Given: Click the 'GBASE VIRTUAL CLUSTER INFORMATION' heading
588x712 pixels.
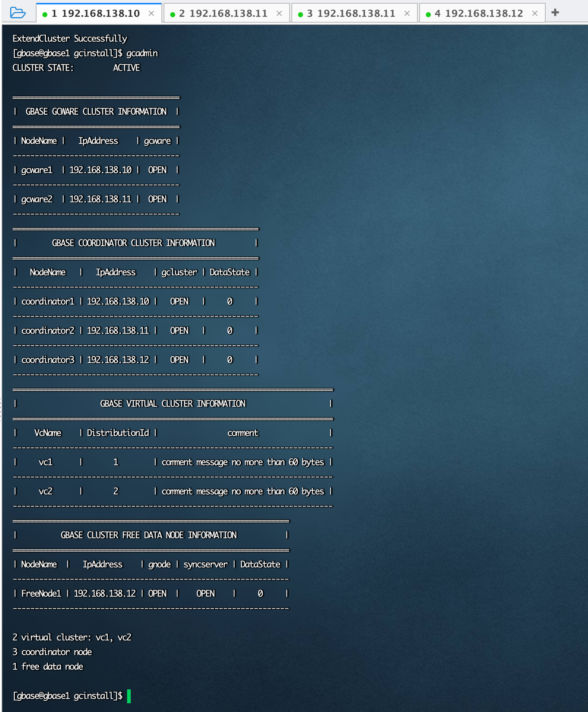Looking at the screenshot, I should [x=173, y=404].
